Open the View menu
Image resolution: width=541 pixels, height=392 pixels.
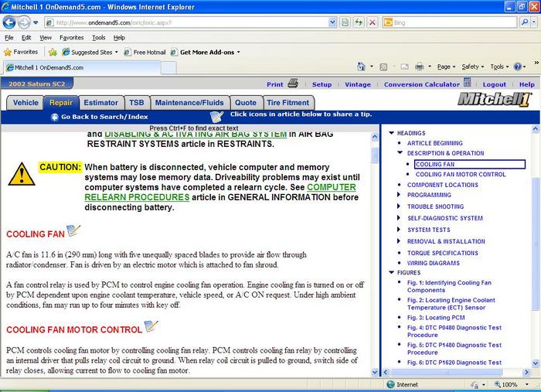pos(45,38)
